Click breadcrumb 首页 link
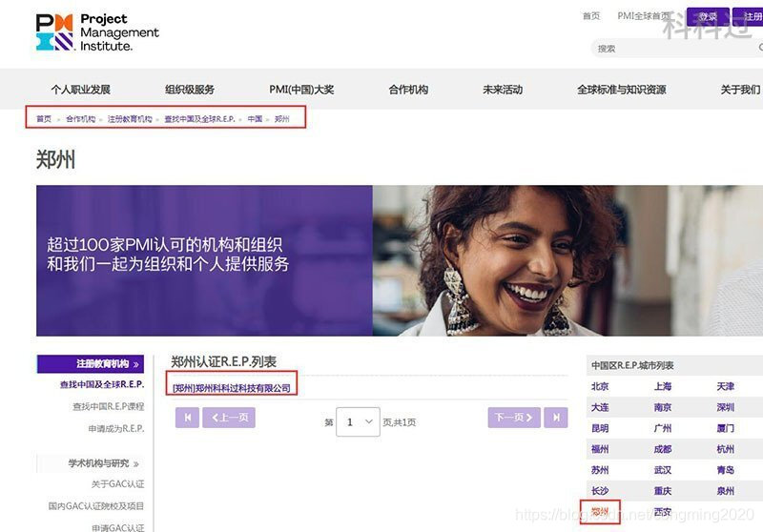Screen dimensions: 763x532 (44, 118)
